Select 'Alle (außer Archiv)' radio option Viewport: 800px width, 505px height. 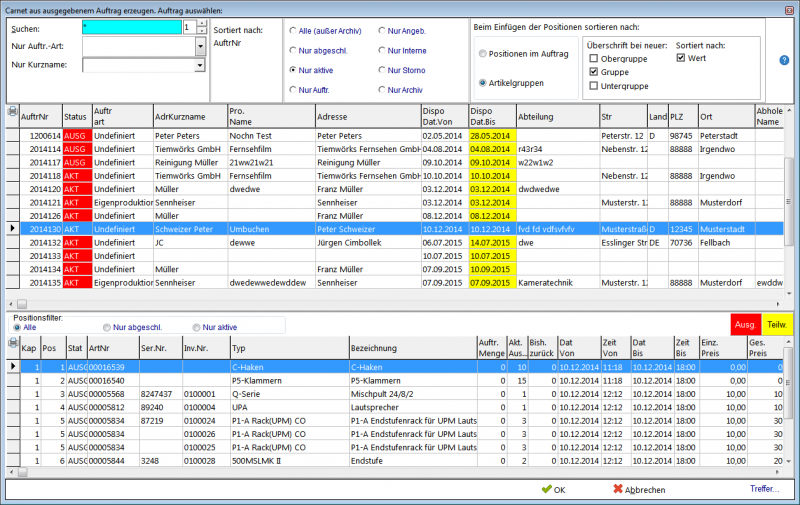[x=292, y=30]
